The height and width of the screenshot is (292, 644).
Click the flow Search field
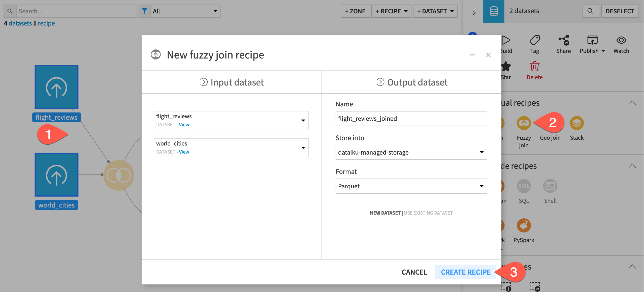76,11
